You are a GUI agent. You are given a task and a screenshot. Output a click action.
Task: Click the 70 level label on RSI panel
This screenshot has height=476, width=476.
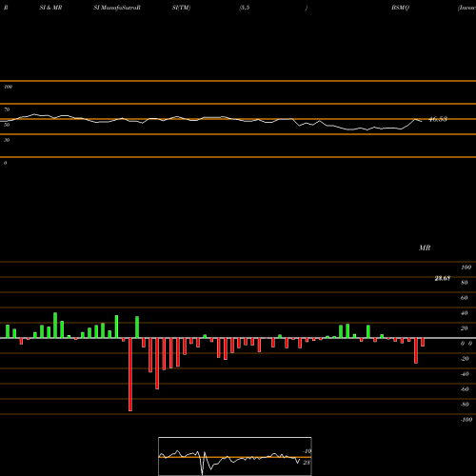[x=7, y=109]
